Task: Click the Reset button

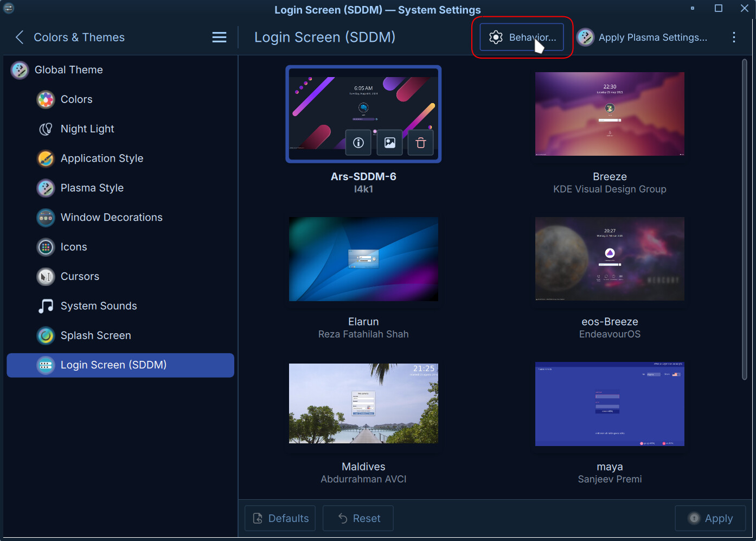Action: click(358, 518)
